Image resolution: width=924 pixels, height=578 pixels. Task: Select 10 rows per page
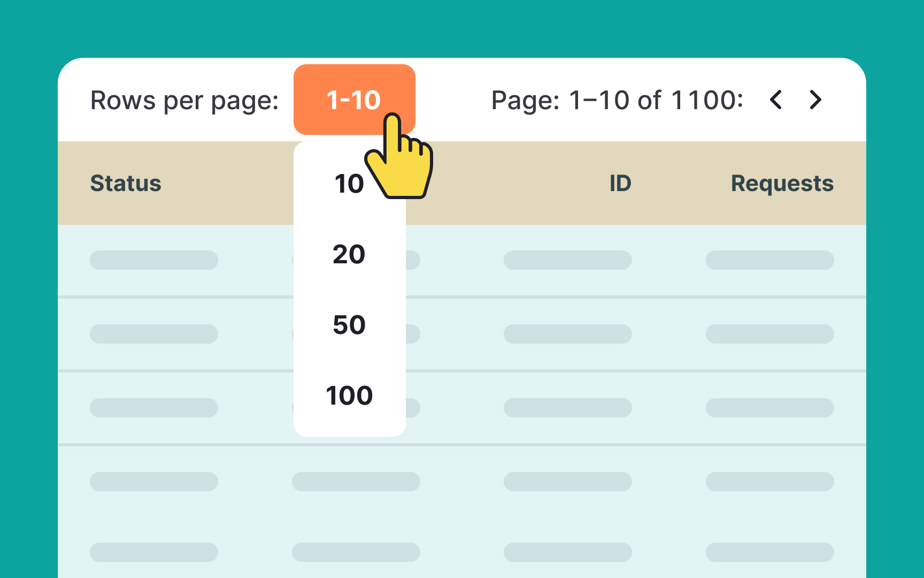348,183
